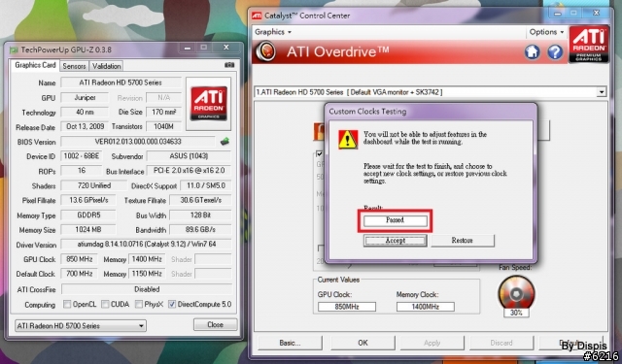Click the Texture Fillrate 30.6 GTexel/s field
The image size is (622, 364).
point(200,200)
